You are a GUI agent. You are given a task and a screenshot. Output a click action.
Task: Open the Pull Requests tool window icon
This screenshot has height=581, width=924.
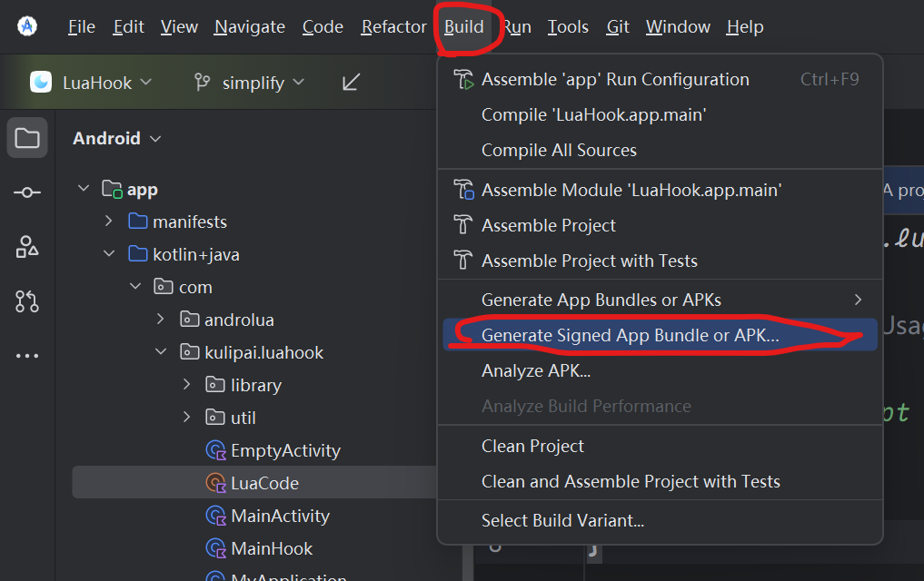pyautogui.click(x=27, y=301)
